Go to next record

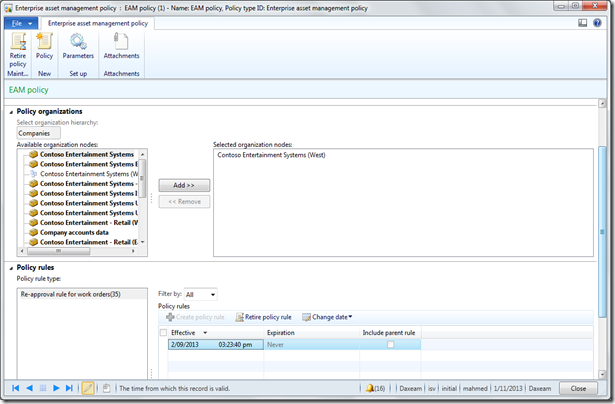(x=56, y=388)
